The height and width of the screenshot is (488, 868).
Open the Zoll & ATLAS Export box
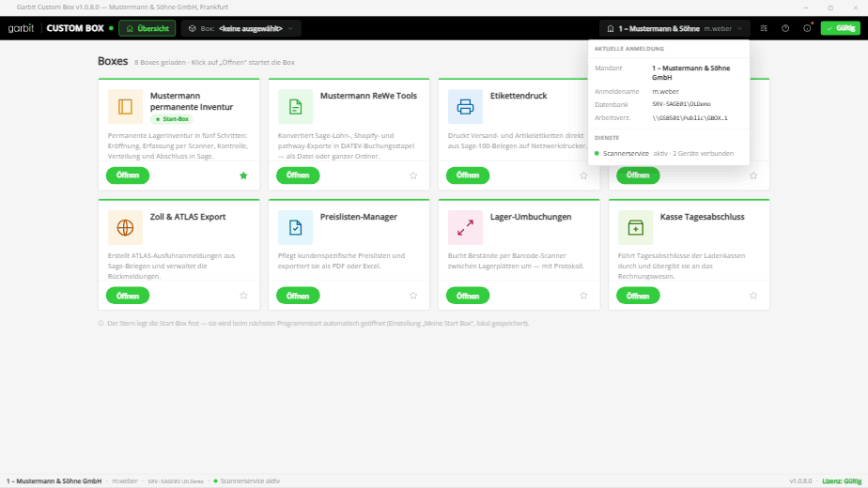click(128, 296)
